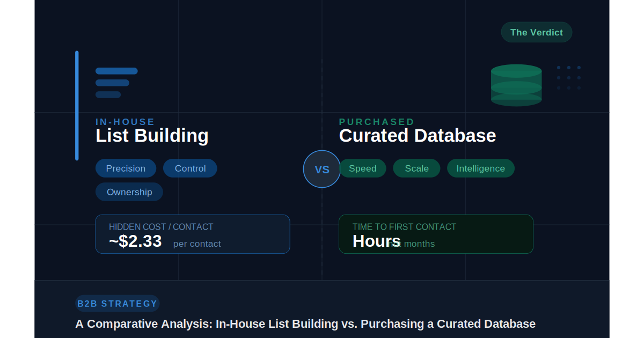This screenshot has width=644, height=338.
Task: Click the Control tag
Action: [190, 168]
